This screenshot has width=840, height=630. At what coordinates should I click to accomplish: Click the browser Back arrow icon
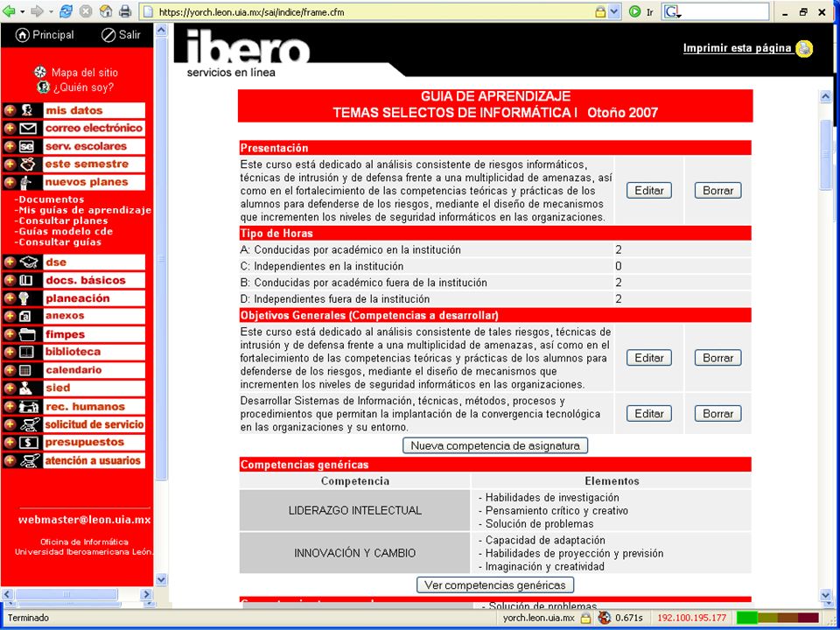pyautogui.click(x=9, y=11)
